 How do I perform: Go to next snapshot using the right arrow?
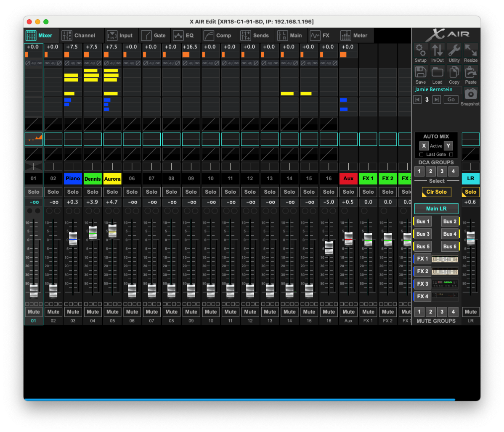pos(436,100)
